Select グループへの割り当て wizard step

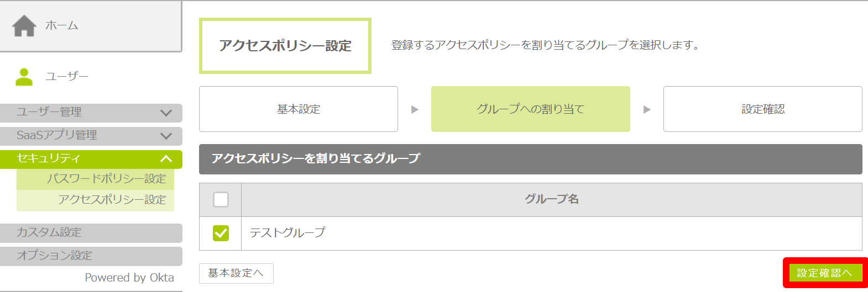point(530,109)
